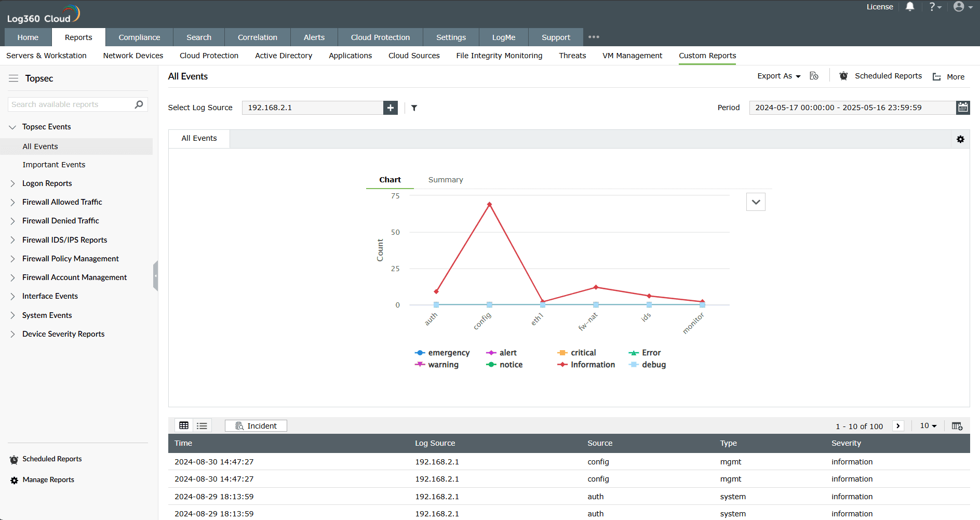Click the export history icon beside Export As
The width and height of the screenshot is (980, 520).
(814, 76)
